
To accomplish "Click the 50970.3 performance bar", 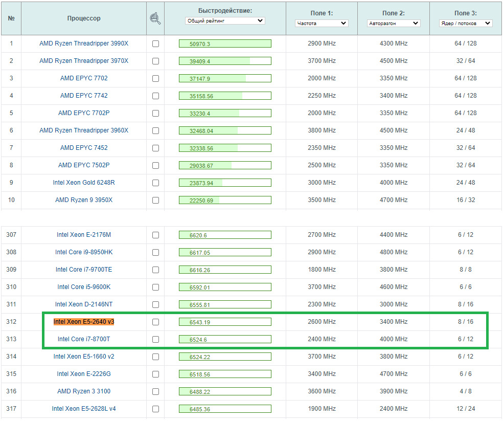I will tap(225, 43).
